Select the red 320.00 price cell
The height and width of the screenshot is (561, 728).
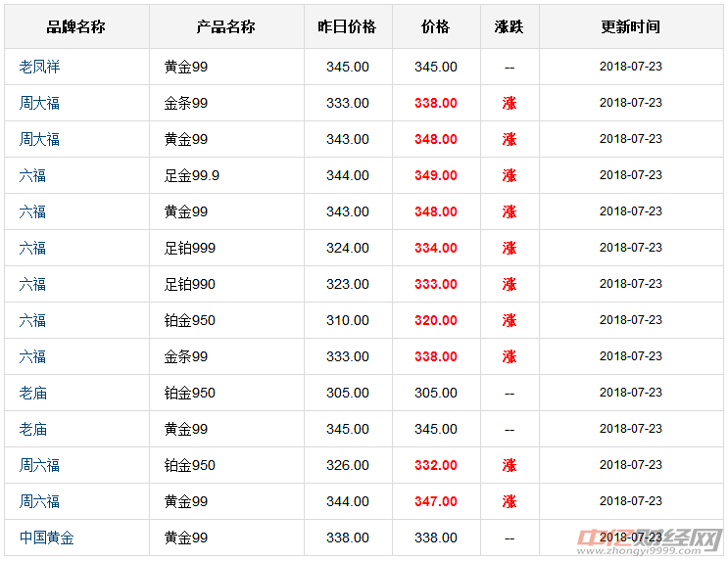(x=435, y=320)
